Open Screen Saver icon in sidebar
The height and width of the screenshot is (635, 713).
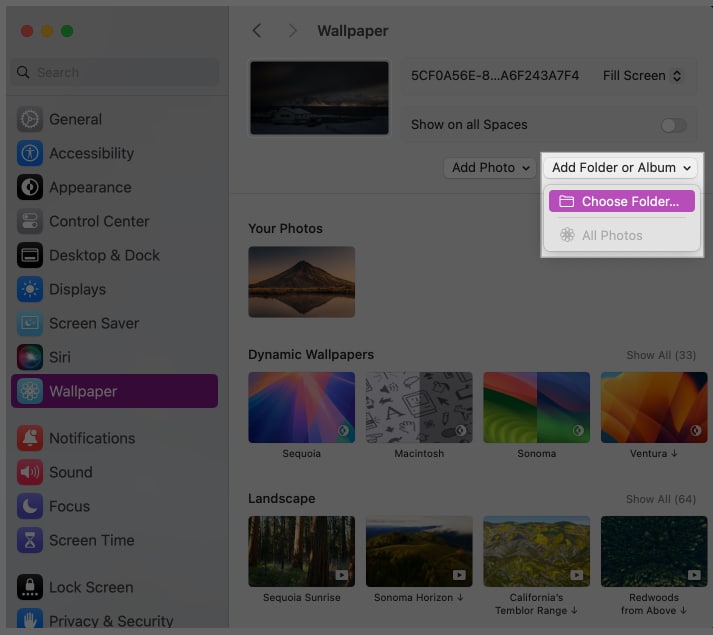(x=30, y=323)
